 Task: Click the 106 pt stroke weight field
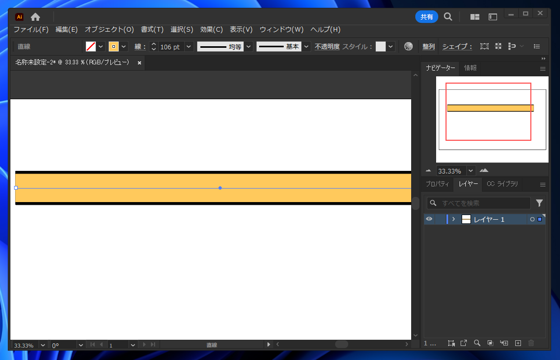171,47
